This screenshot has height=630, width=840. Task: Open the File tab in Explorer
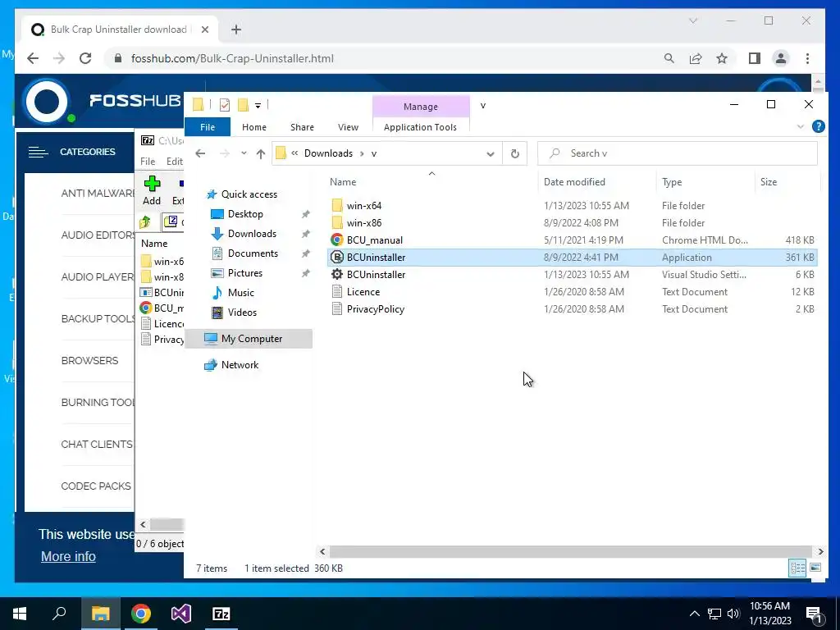pos(208,127)
